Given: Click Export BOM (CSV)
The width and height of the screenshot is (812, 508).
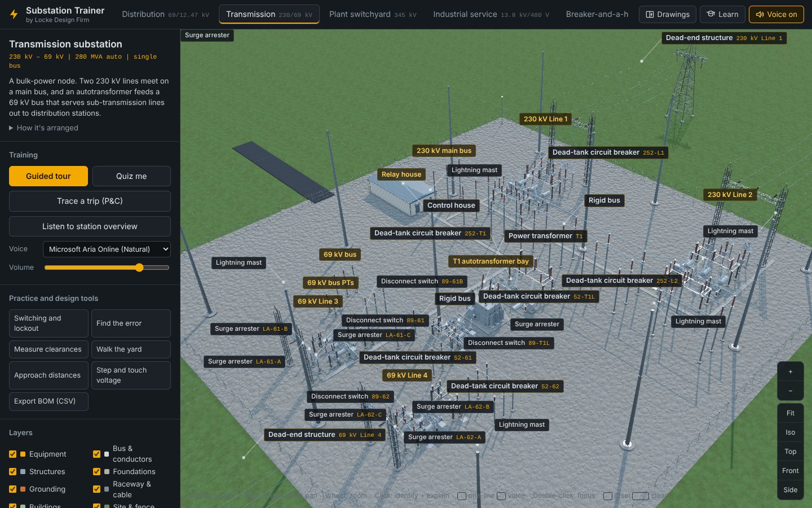Looking at the screenshot, I should point(48,401).
